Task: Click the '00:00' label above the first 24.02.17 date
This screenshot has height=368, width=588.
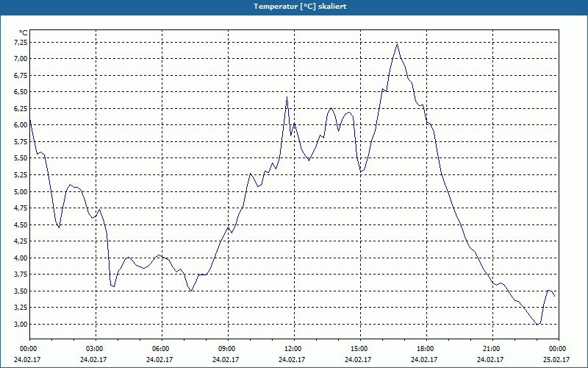Action: click(28, 349)
